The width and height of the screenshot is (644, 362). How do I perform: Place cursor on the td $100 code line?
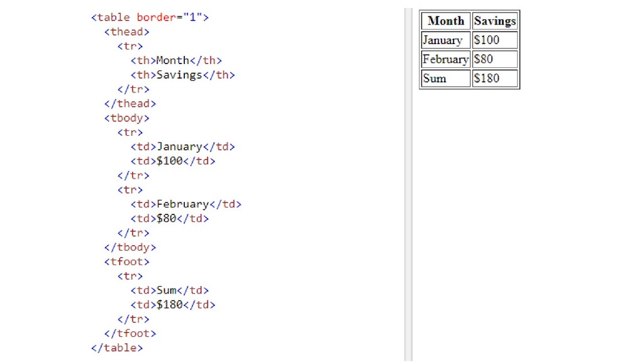click(173, 161)
